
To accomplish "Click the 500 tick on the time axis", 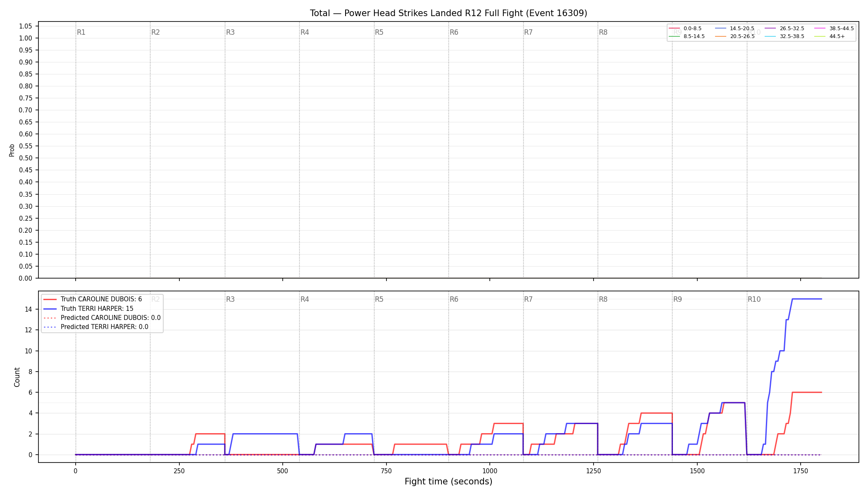I will pyautogui.click(x=283, y=471).
